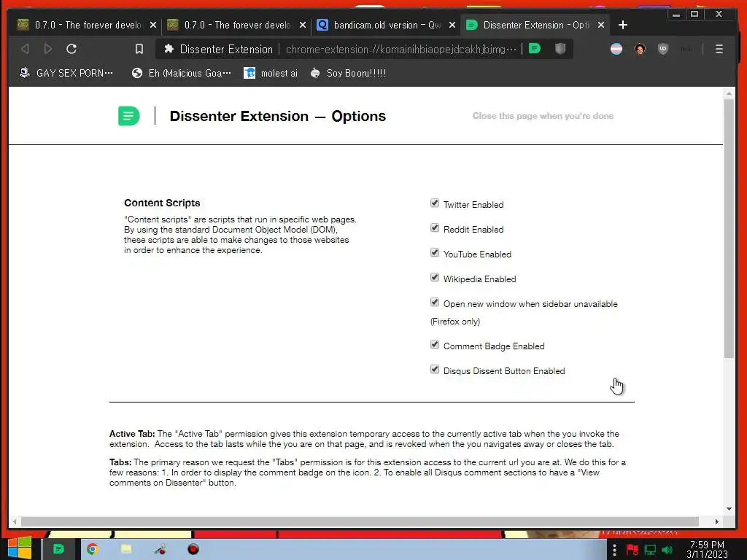Image resolution: width=747 pixels, height=560 pixels.
Task: Click the green Dissenter icon in address bar
Action: click(535, 49)
